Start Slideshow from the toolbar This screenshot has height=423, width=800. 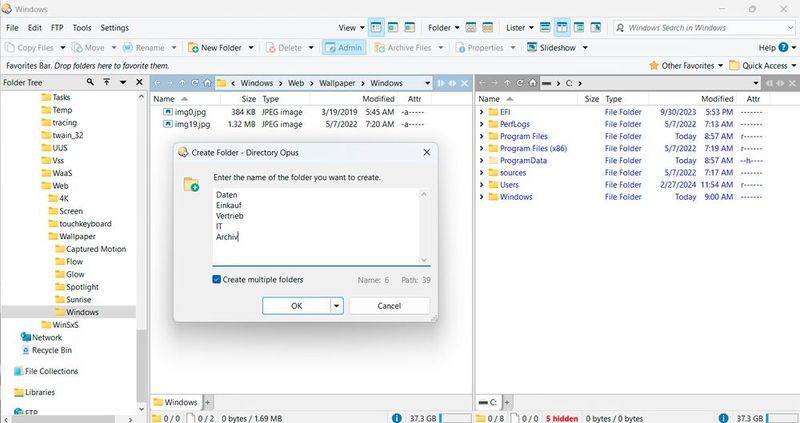551,47
